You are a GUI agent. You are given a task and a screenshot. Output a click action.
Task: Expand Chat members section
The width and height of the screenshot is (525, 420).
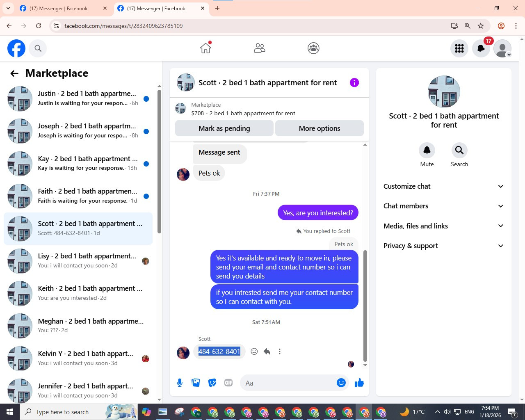click(x=443, y=206)
